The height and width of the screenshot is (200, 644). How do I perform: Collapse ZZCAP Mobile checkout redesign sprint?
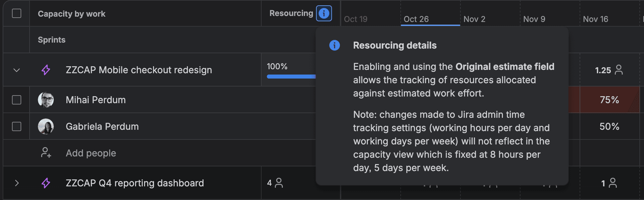[17, 70]
